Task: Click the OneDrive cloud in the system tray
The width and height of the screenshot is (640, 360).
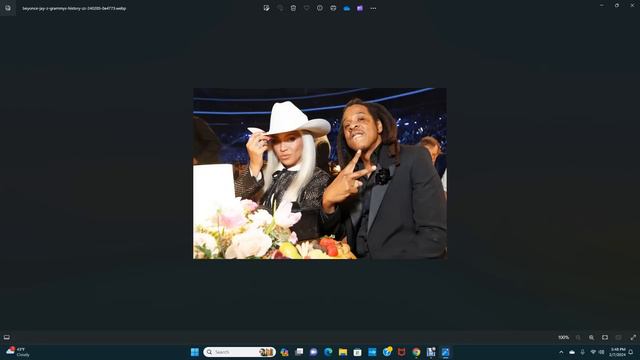Action: point(572,352)
